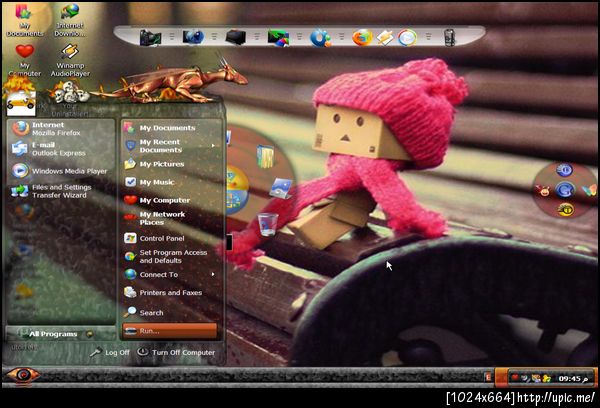The height and width of the screenshot is (408, 600).
Task: Select the yellow car user picture icon
Action: 21,102
